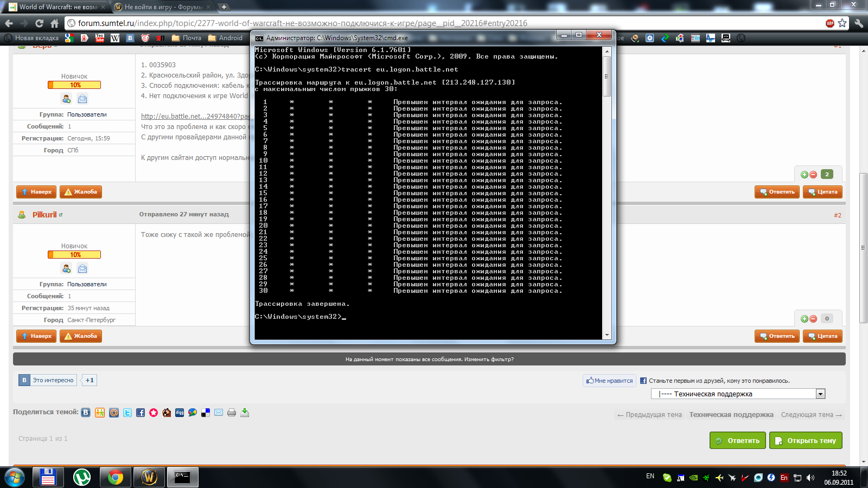Viewport: 868px width, 488px height.
Task: Open World of Warcraft from taskbar
Action: (x=149, y=477)
